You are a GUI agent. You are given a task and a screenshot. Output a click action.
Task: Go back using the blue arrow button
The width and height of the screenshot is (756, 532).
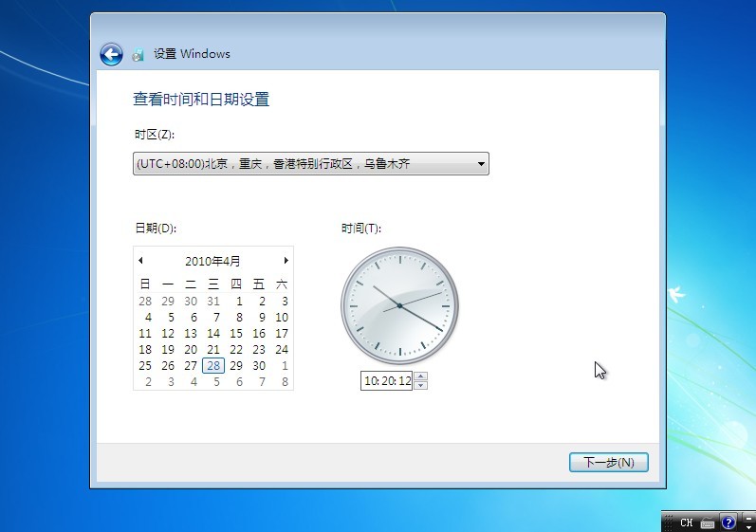tap(111, 54)
